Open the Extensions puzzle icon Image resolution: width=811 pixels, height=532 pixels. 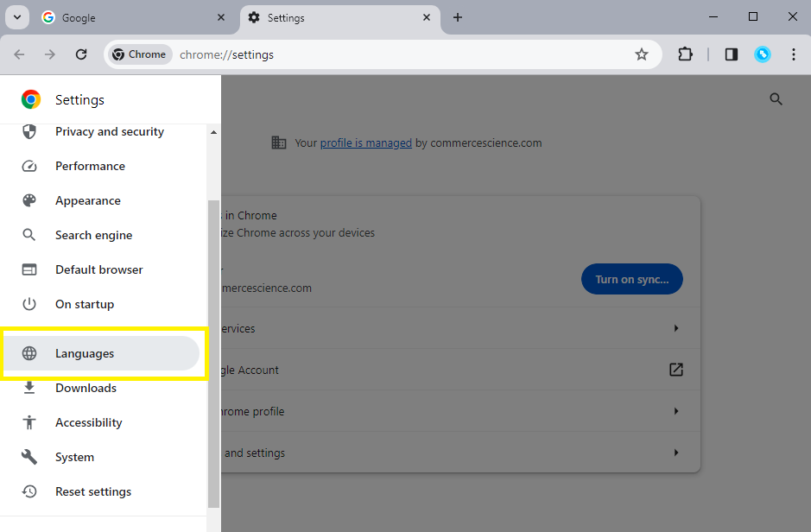click(685, 54)
